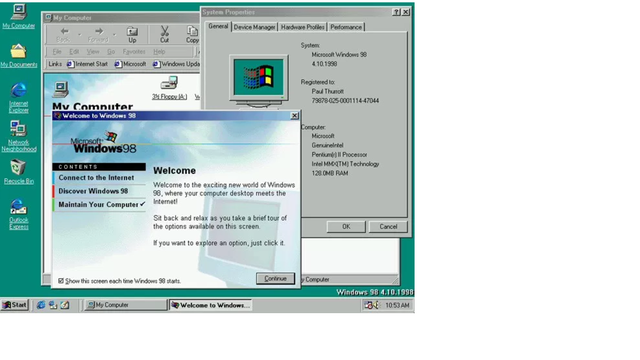Open Go menu in My Computer
This screenshot has width=640, height=360.
tap(111, 52)
